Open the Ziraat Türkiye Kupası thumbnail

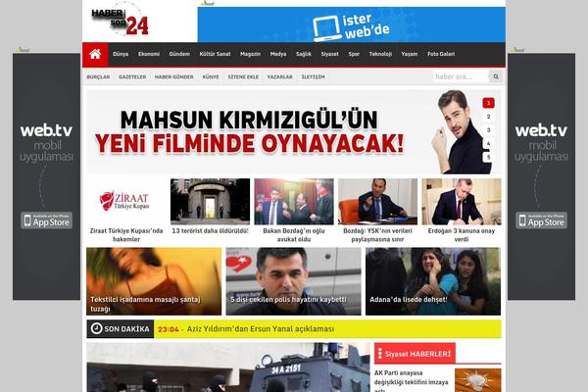click(x=126, y=202)
